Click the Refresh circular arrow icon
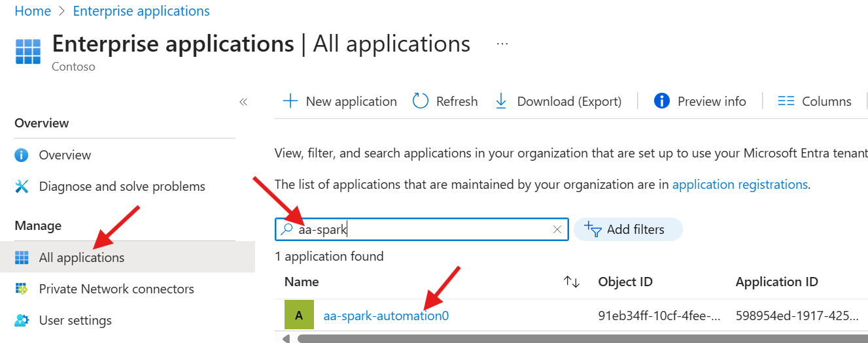 click(421, 101)
